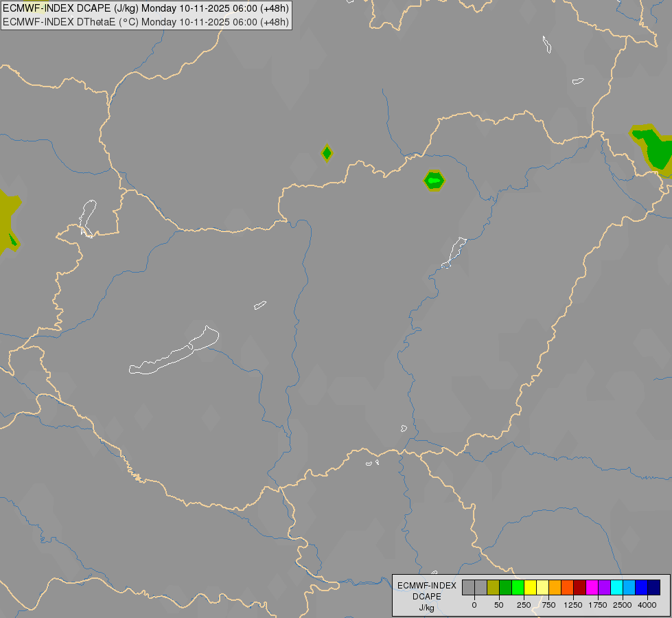Click the legend value 1750
Screen dimensions: 672x618
coord(598,605)
